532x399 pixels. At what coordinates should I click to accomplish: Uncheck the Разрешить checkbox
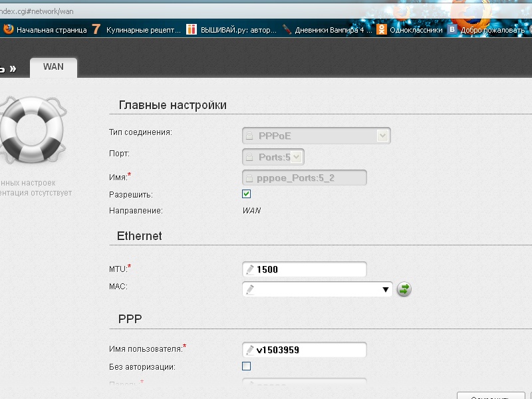coord(247,194)
